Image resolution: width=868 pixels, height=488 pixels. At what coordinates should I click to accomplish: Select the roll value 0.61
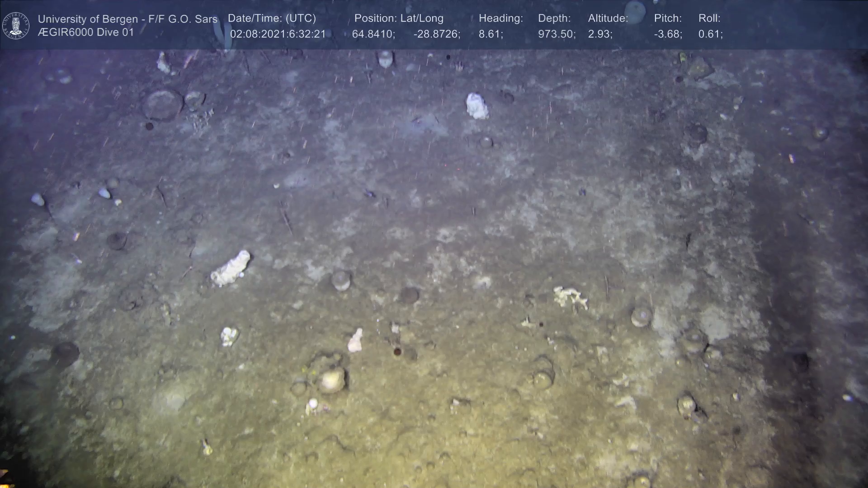(x=710, y=34)
